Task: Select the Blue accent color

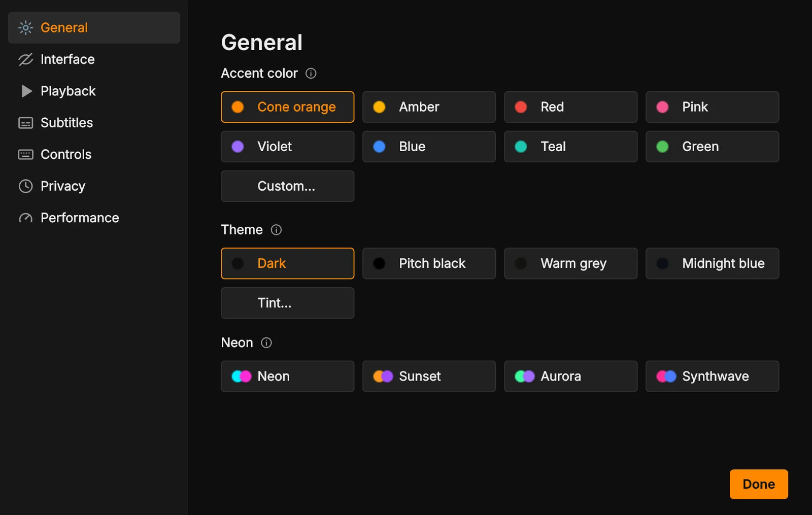Action: click(x=429, y=147)
